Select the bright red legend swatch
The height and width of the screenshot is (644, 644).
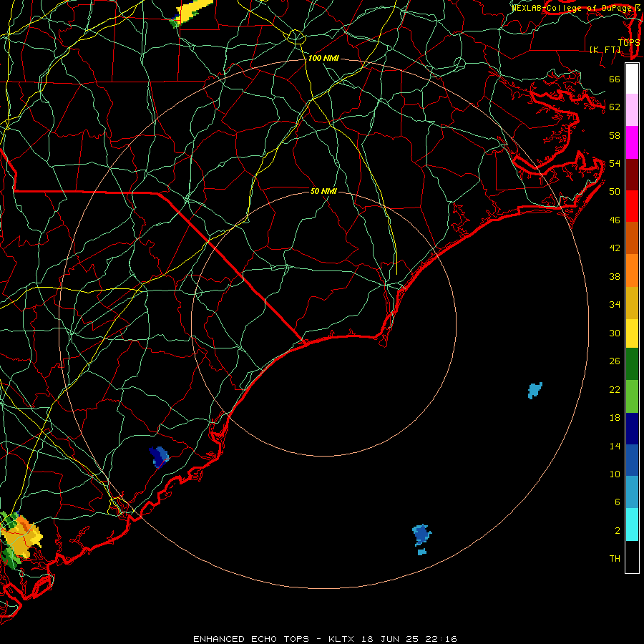[x=632, y=206]
